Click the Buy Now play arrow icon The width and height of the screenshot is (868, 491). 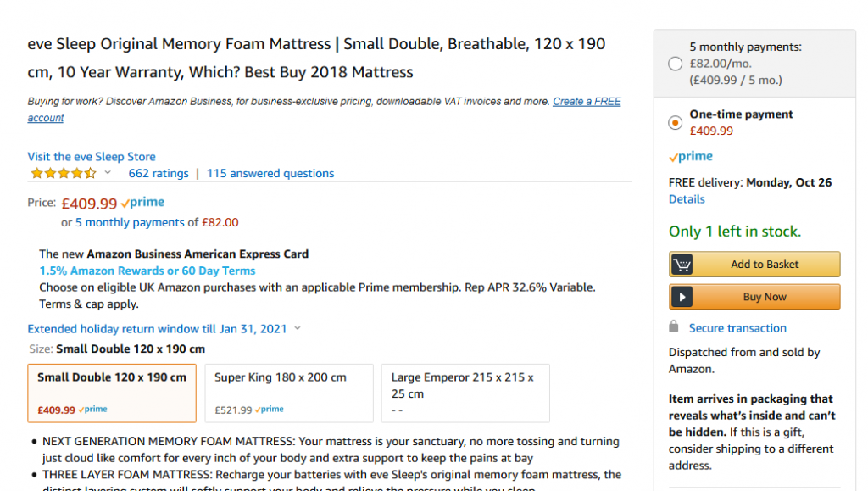(682, 298)
